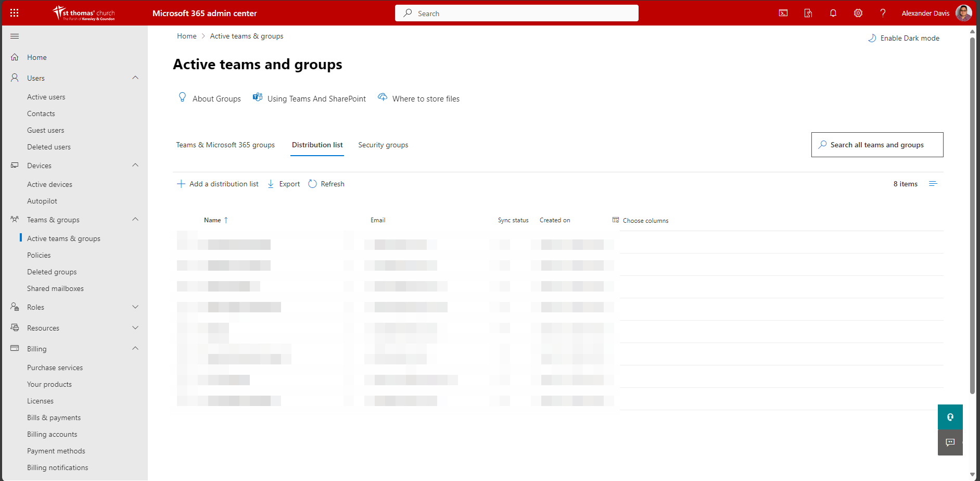Click the Roles icon in sidebar

click(15, 307)
